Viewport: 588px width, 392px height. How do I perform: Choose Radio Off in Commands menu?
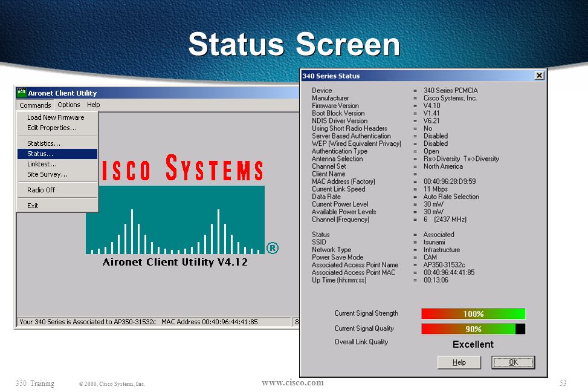click(x=57, y=190)
